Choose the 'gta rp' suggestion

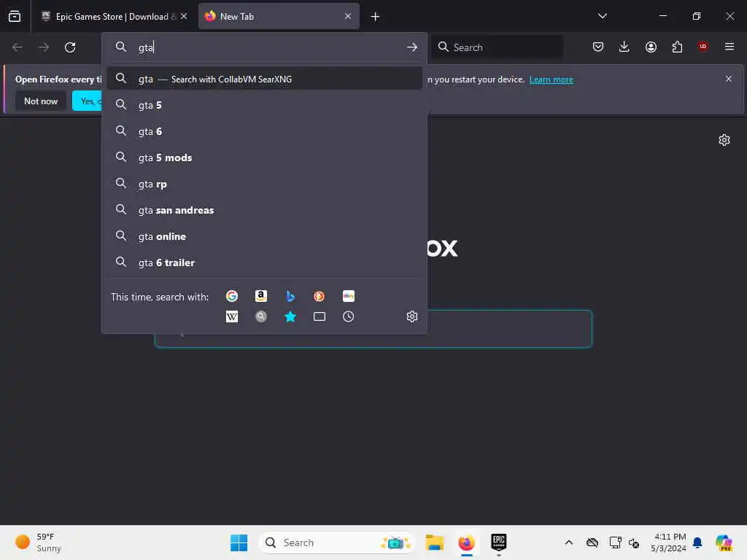(x=264, y=184)
